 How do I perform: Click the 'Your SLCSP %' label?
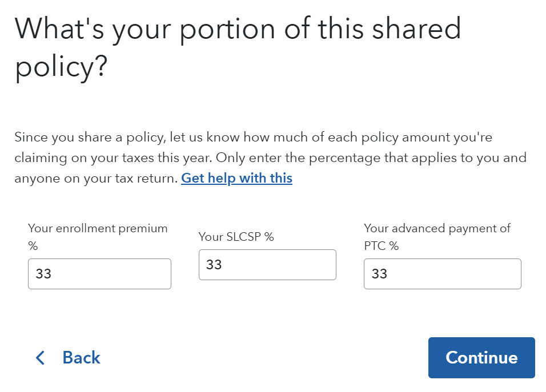236,236
